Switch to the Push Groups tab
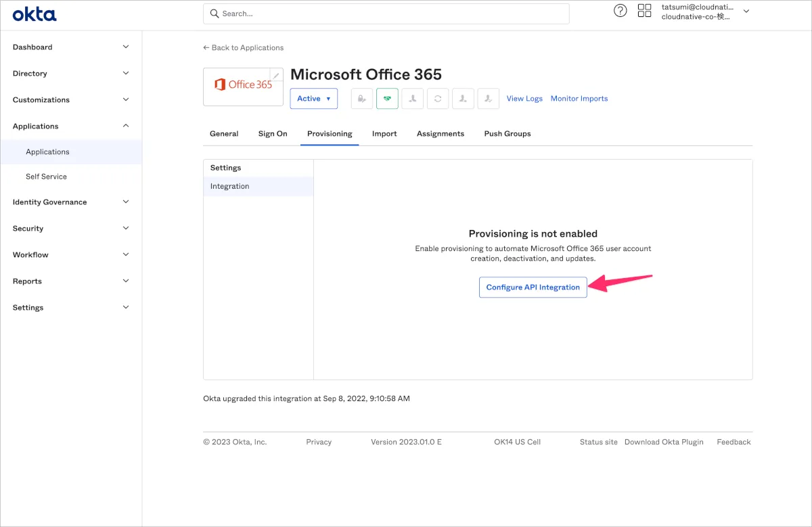Viewport: 812px width, 527px height. 507,134
